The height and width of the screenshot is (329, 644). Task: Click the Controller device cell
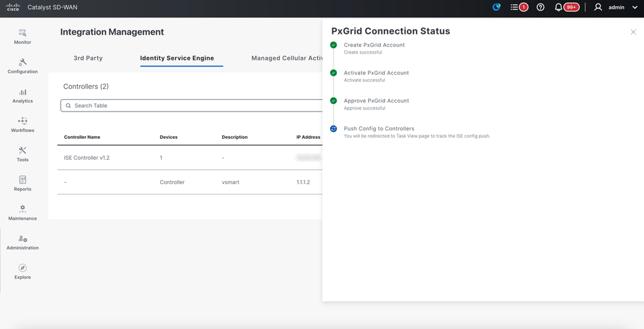[172, 182]
